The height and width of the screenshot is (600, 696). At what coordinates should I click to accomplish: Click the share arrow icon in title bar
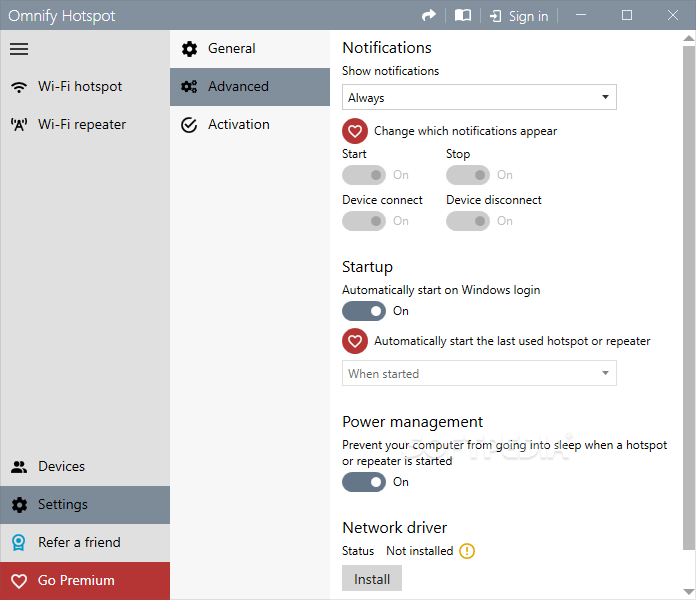point(429,16)
